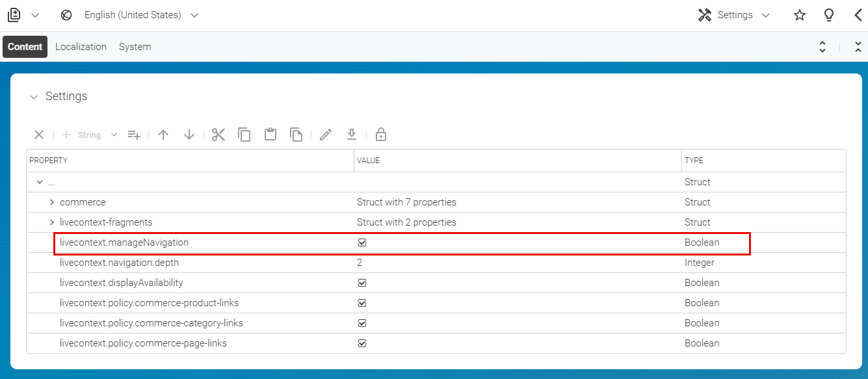This screenshot has width=868, height=379.
Task: Enable liveContext.displayAvailability checkbox
Action: tap(362, 282)
